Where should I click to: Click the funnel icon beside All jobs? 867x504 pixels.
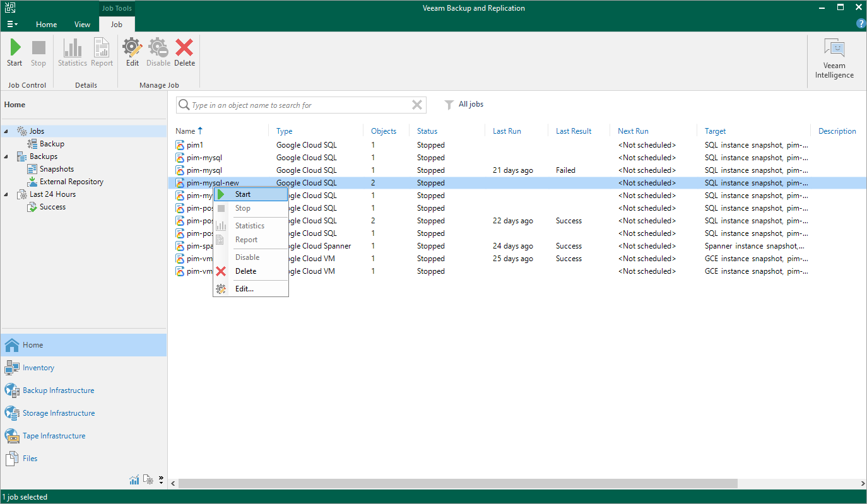click(449, 105)
